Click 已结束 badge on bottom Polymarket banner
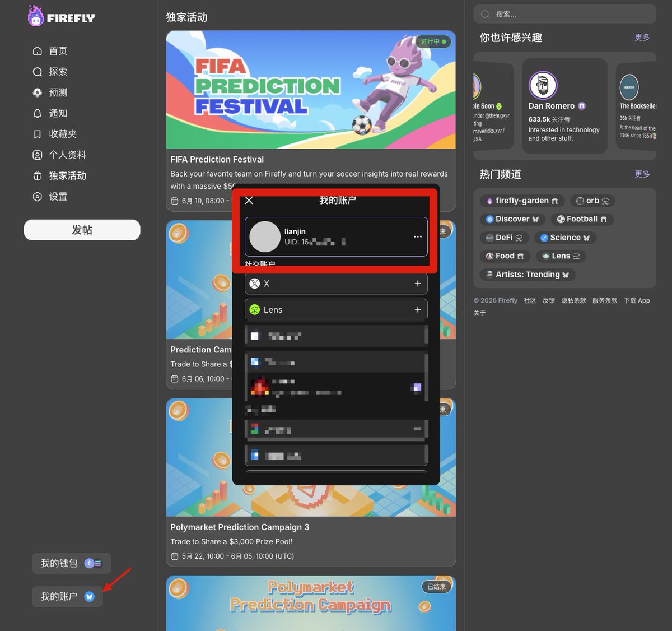Image resolution: width=672 pixels, height=631 pixels. pyautogui.click(x=436, y=586)
